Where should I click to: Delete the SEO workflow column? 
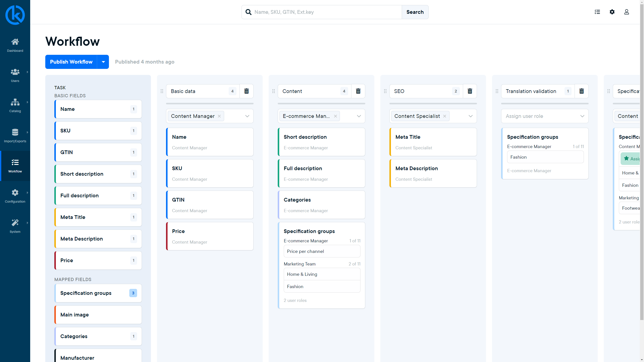(470, 91)
